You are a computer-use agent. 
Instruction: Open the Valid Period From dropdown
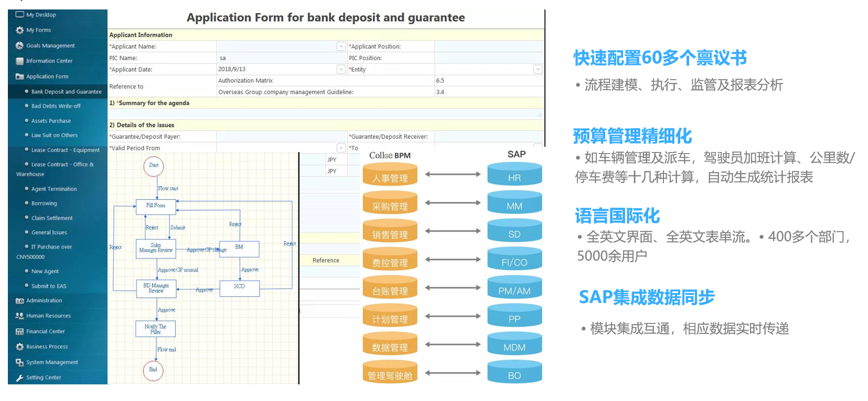pos(341,148)
